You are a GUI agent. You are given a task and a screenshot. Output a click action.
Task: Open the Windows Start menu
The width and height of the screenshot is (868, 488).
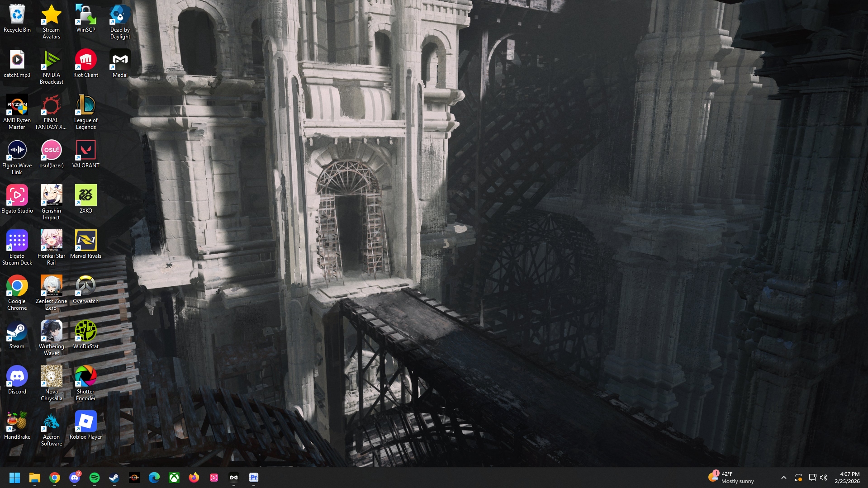[x=14, y=478]
